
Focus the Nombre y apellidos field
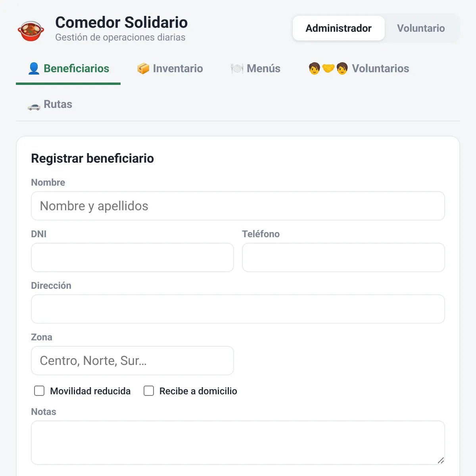pos(238,206)
